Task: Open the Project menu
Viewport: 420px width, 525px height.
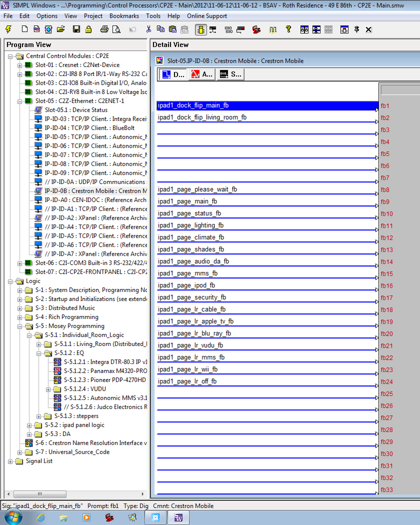Action: tap(93, 16)
